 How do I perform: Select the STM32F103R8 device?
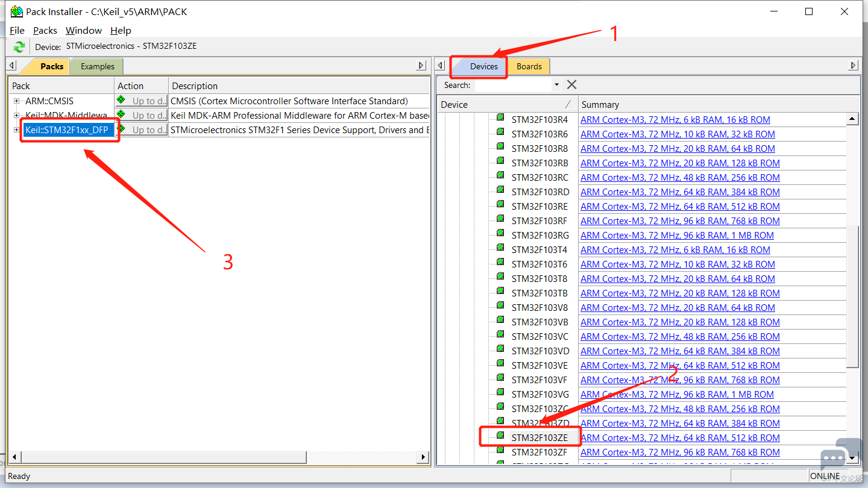(539, 149)
